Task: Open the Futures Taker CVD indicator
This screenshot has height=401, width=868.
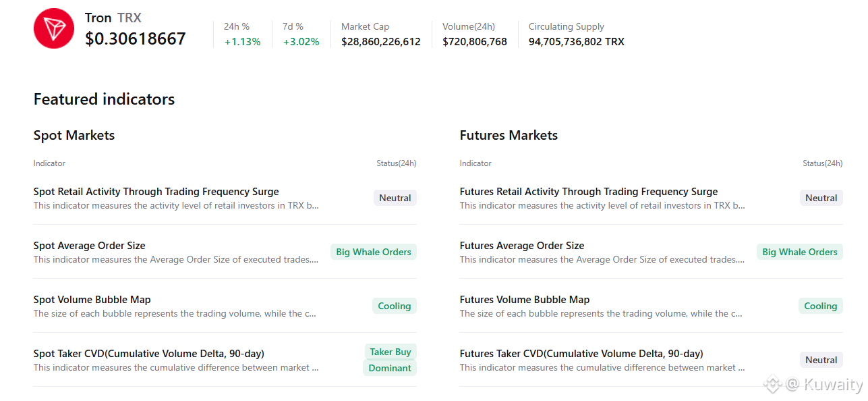Action: [581, 354]
